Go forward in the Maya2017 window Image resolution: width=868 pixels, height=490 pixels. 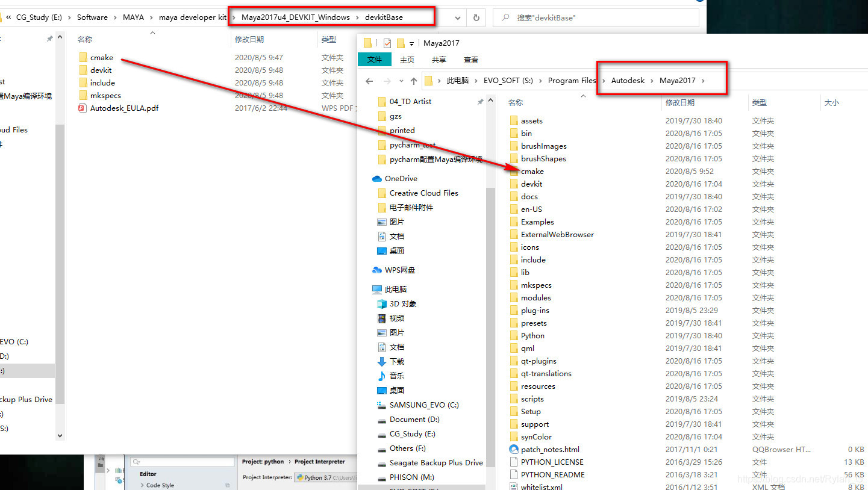coord(387,81)
